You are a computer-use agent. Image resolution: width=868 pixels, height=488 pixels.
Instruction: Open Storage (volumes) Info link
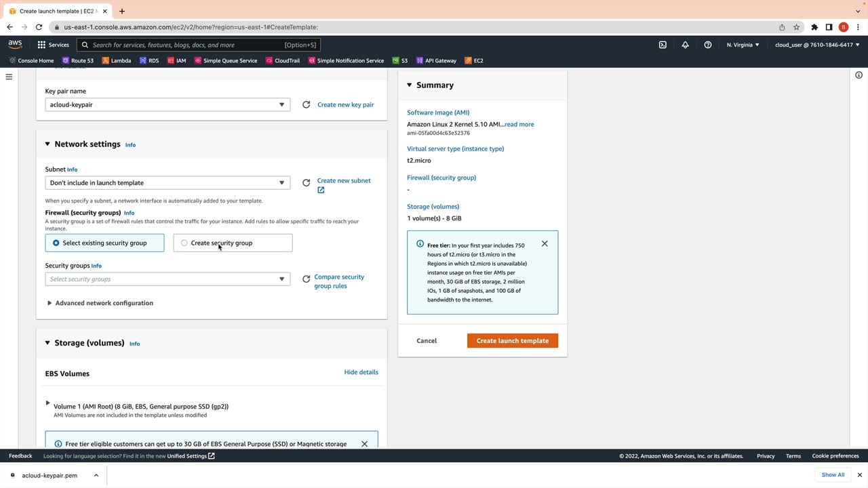pos(134,344)
